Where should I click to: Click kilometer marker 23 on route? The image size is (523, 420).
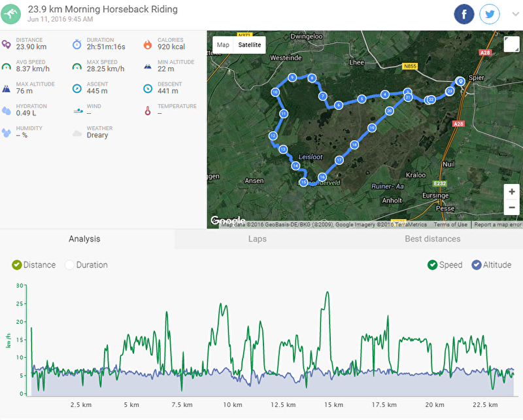(x=450, y=91)
